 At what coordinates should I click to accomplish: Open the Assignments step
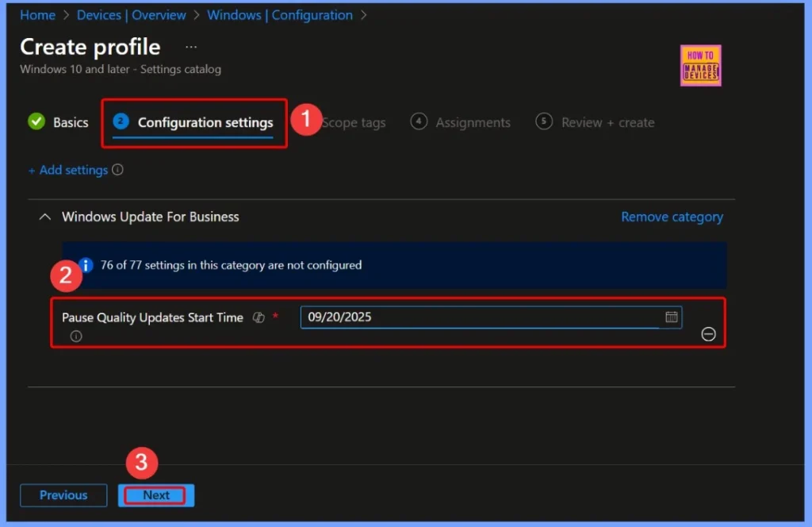tap(460, 122)
